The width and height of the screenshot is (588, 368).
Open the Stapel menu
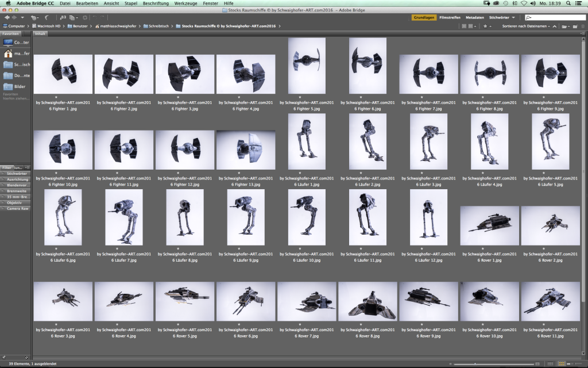131,3
